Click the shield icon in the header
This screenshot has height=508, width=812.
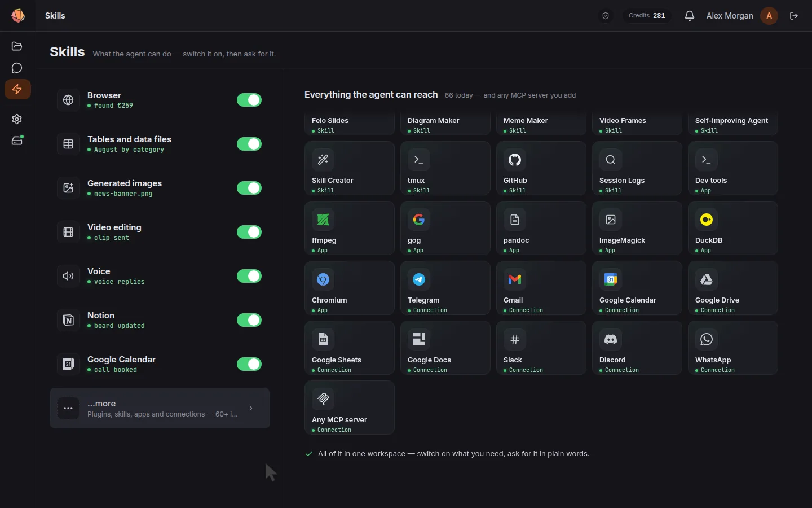coord(606,16)
